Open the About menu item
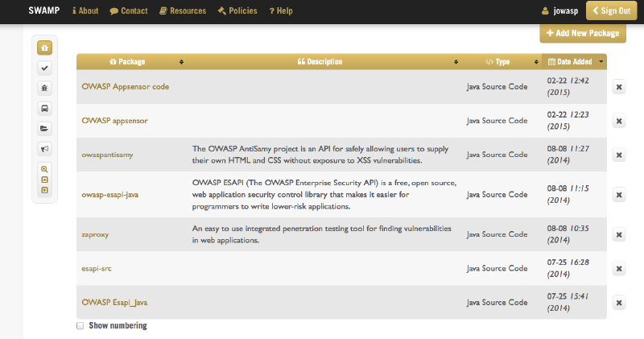 point(85,11)
